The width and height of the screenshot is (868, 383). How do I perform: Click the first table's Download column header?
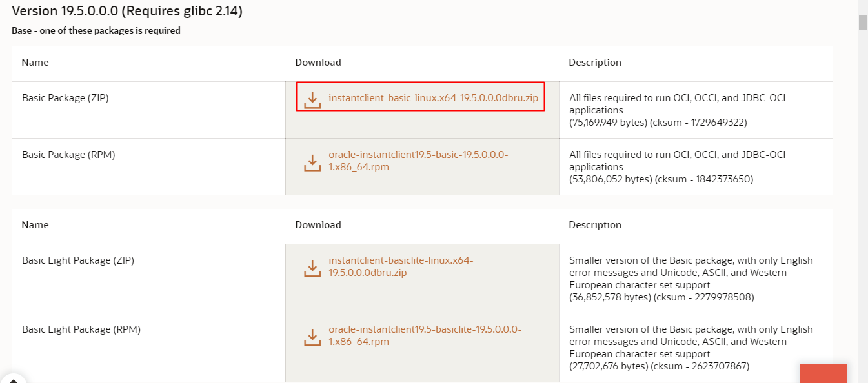(318, 63)
